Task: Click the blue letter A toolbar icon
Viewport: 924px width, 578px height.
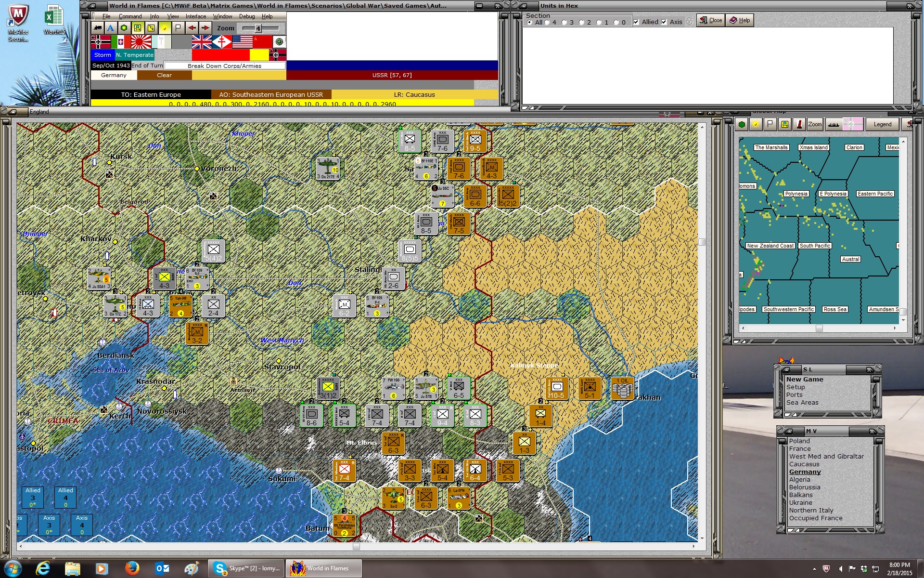Action: (111, 28)
